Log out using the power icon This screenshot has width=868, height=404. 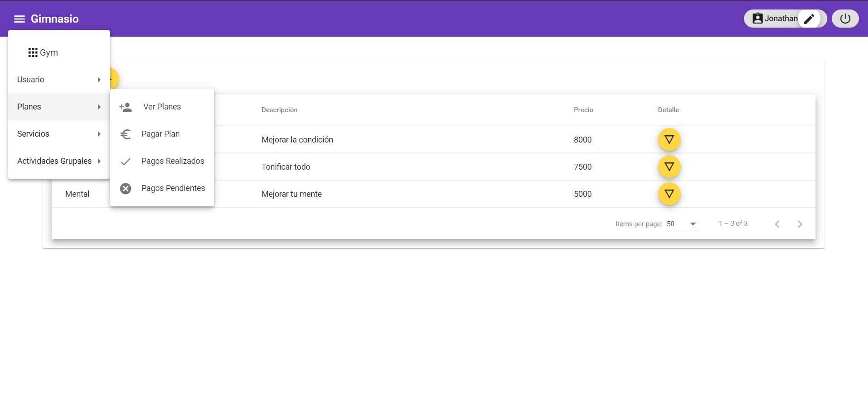point(845,19)
